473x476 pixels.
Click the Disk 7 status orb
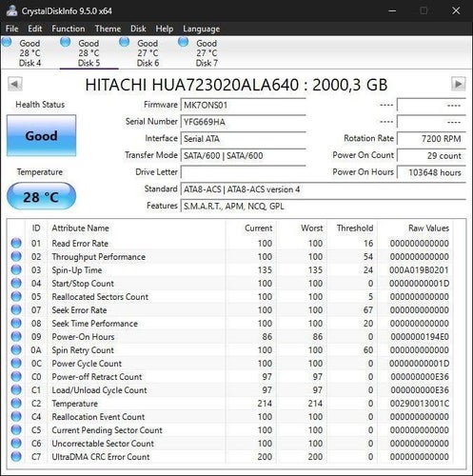tap(184, 42)
